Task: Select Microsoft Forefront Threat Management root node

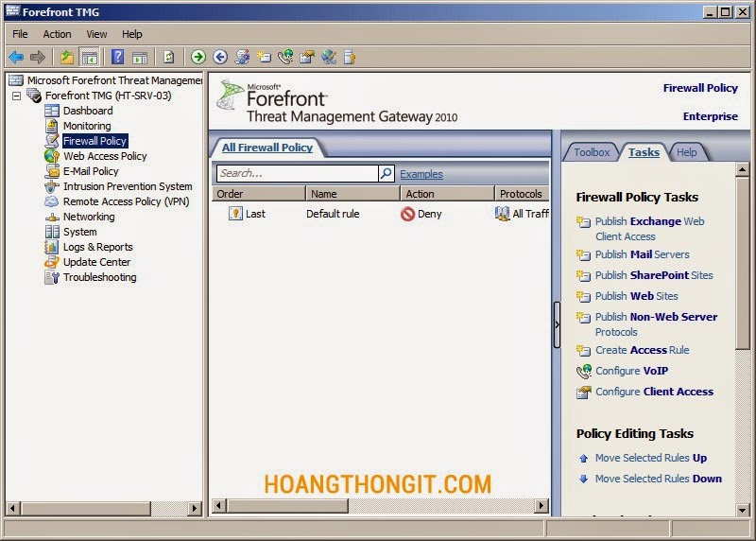Action: tap(114, 80)
